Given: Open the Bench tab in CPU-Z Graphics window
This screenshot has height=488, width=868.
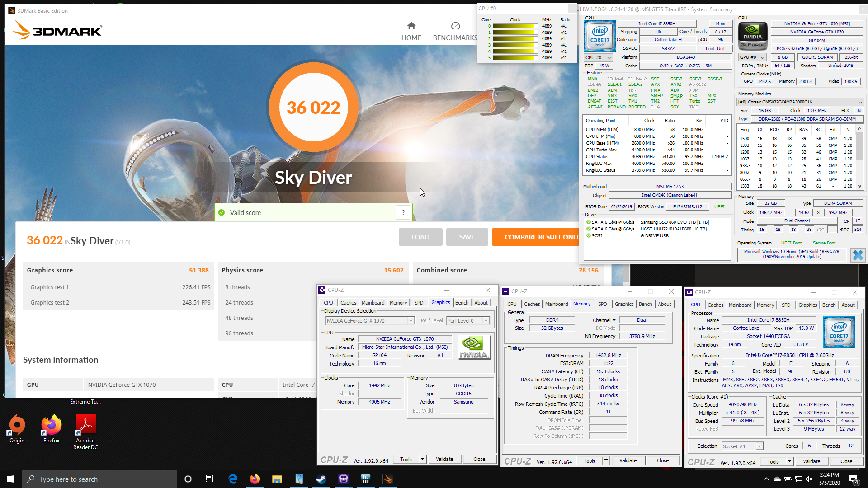Looking at the screenshot, I should click(462, 303).
